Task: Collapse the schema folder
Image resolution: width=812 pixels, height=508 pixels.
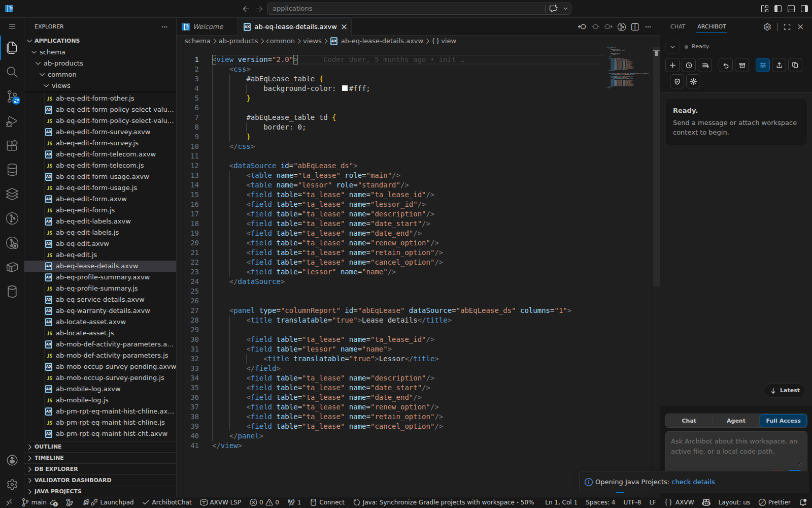Action: pos(100,52)
